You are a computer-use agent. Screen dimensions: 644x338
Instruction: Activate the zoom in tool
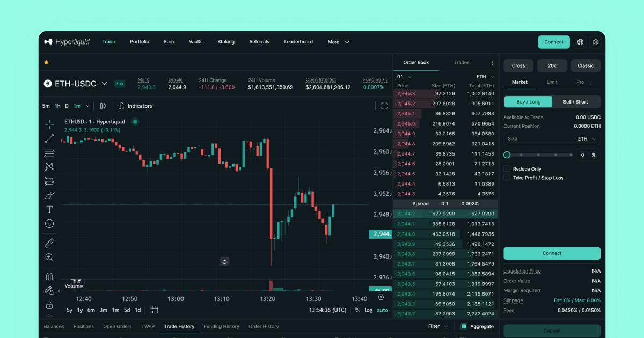tap(49, 257)
